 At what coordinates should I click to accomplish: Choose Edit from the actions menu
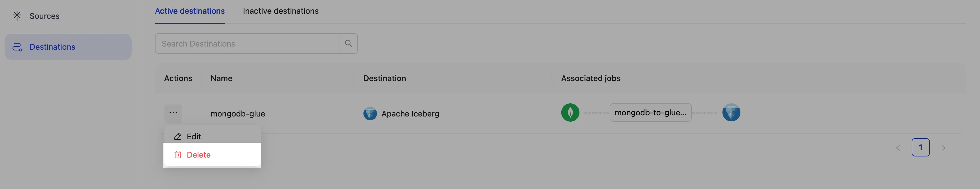click(x=194, y=136)
